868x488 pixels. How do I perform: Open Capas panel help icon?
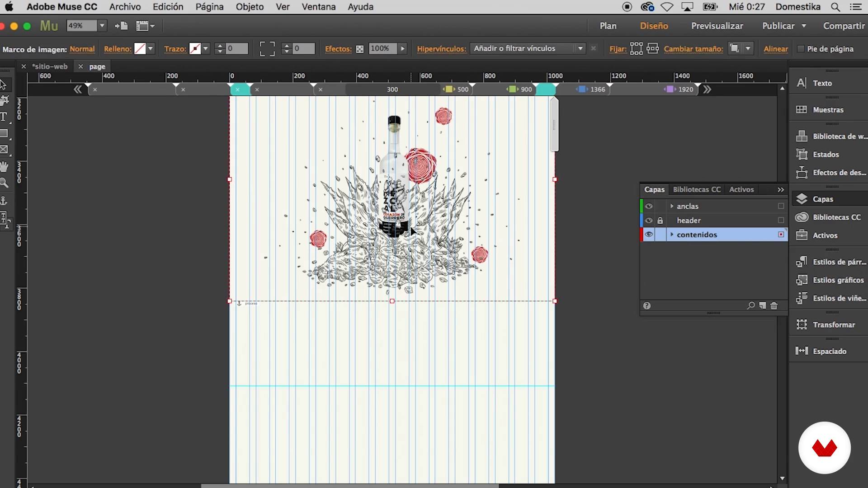647,306
